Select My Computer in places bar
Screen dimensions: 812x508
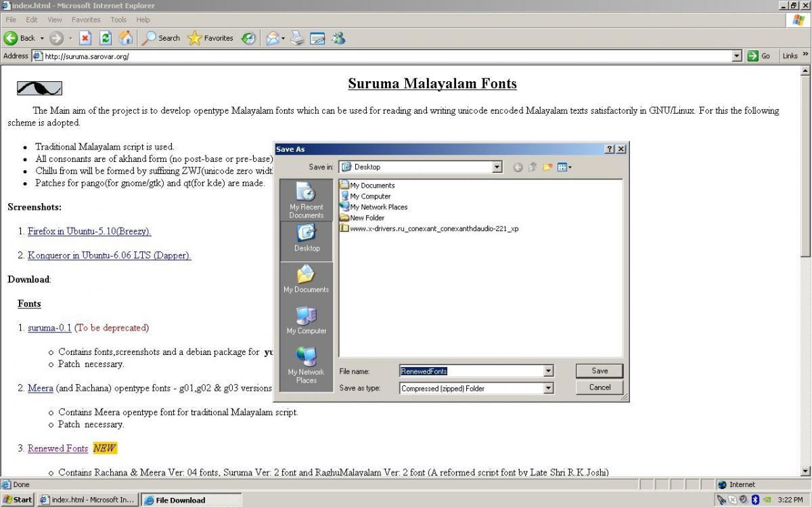pos(307,320)
